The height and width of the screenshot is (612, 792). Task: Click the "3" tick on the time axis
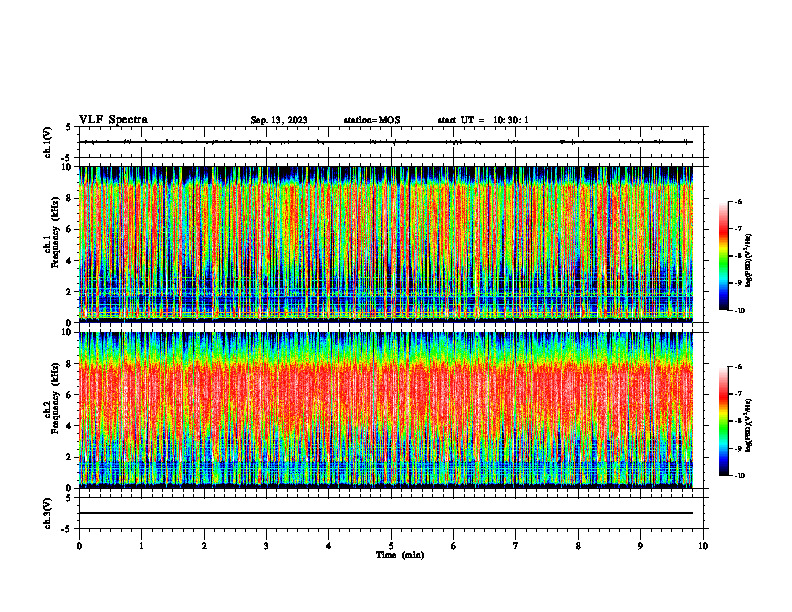coord(266,546)
